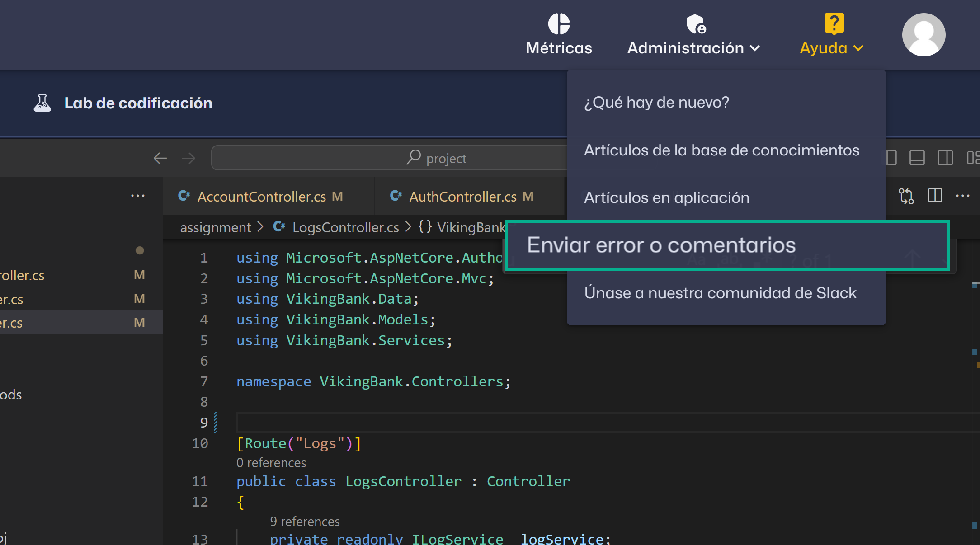Viewport: 980px width, 545px height.
Task: Open the Métricas page
Action: point(559,35)
